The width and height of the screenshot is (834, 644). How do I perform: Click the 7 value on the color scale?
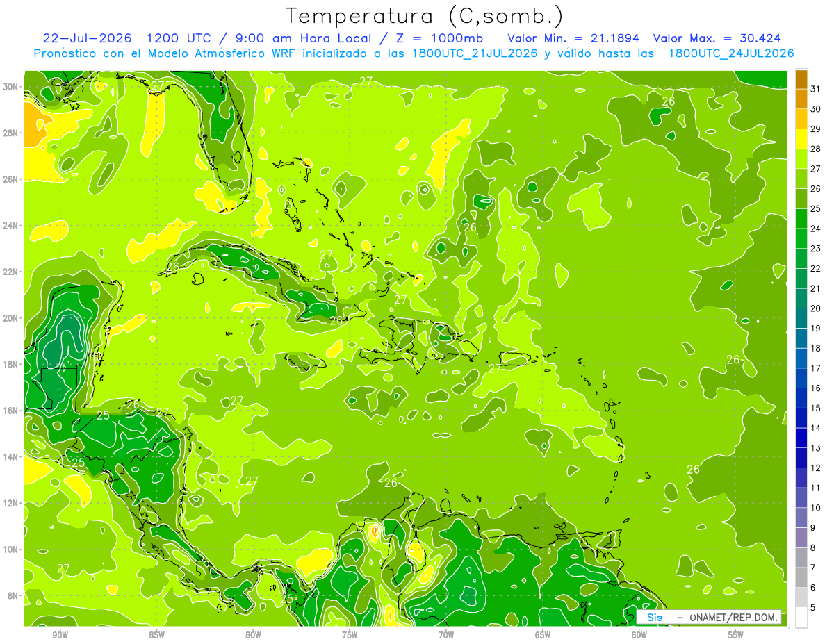(x=813, y=568)
